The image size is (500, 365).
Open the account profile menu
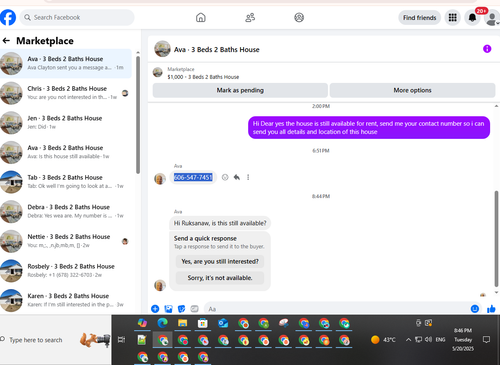[x=492, y=18]
